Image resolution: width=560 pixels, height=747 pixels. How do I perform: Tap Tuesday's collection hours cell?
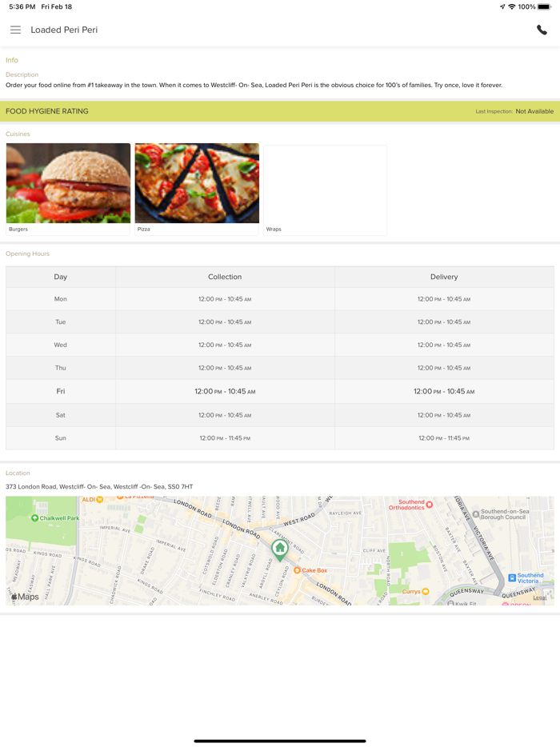click(225, 322)
